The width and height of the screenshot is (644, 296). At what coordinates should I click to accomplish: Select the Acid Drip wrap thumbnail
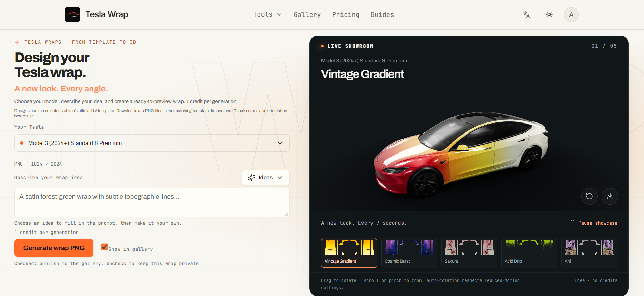coord(529,253)
